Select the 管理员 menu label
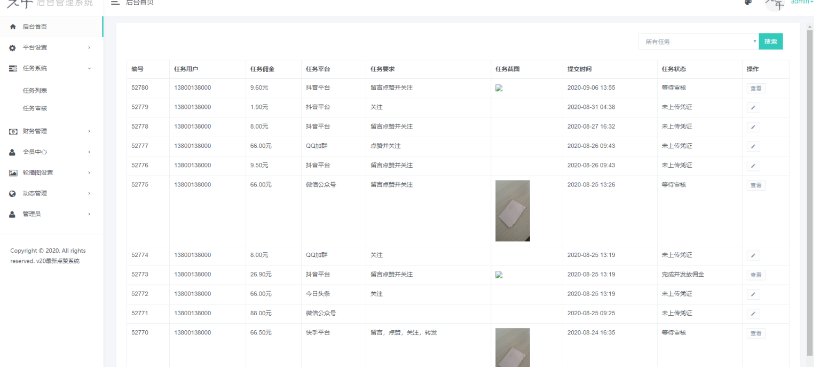 [x=32, y=214]
